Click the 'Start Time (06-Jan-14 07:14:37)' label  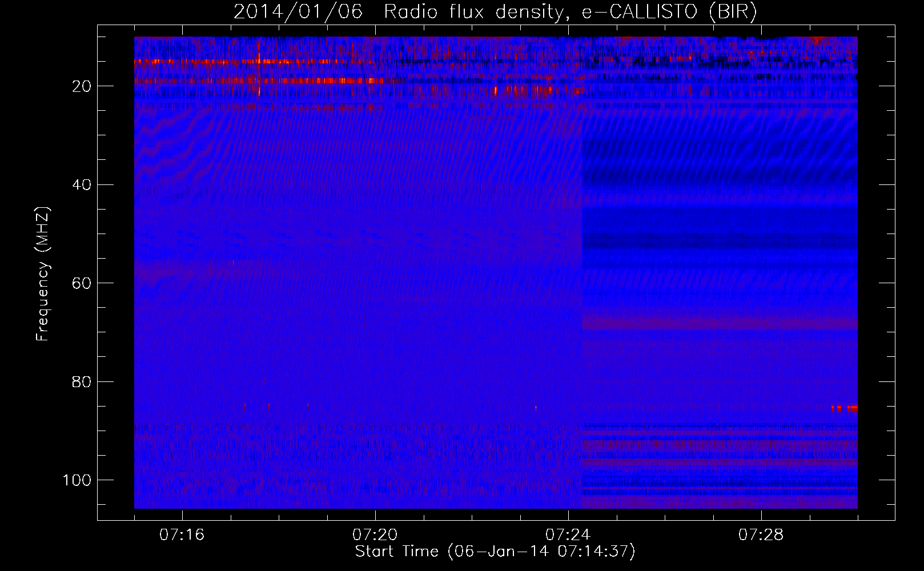[495, 552]
